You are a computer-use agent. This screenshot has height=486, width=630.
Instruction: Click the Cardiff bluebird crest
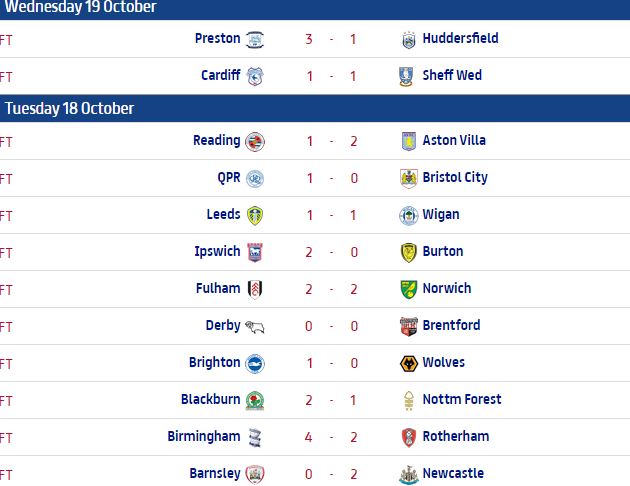(x=255, y=76)
